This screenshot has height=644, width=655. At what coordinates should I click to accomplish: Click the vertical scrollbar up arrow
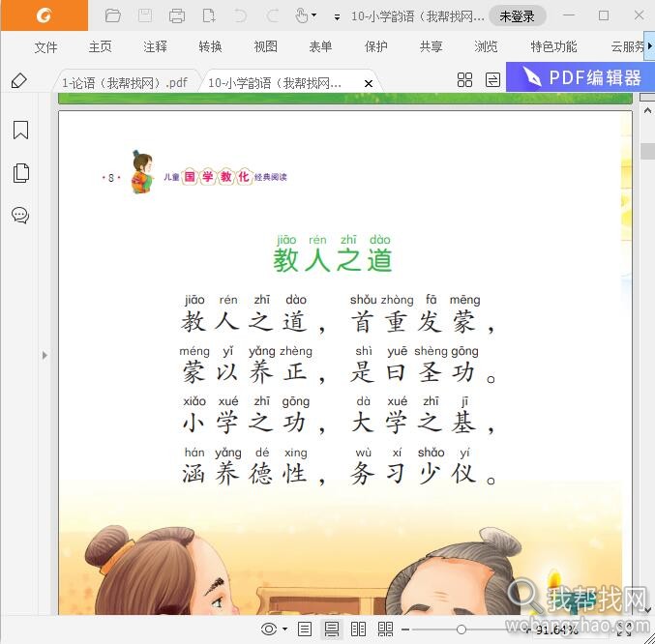[x=647, y=110]
